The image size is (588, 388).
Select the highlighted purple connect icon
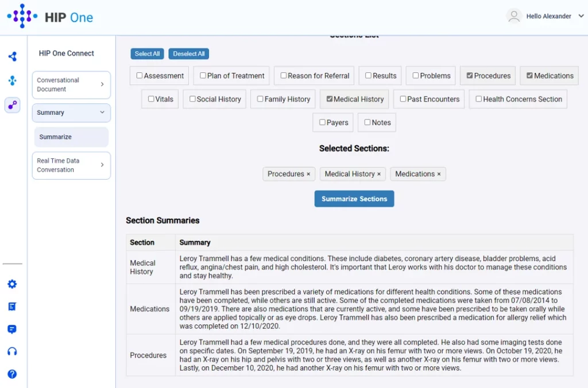(12, 105)
